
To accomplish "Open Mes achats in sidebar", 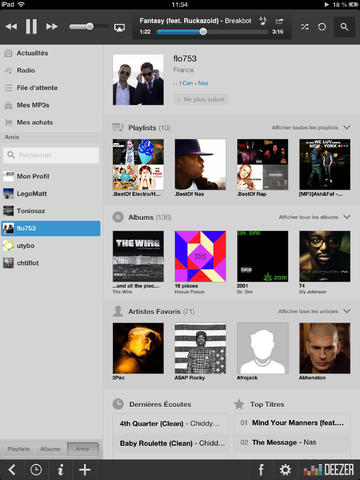I will coord(52,122).
